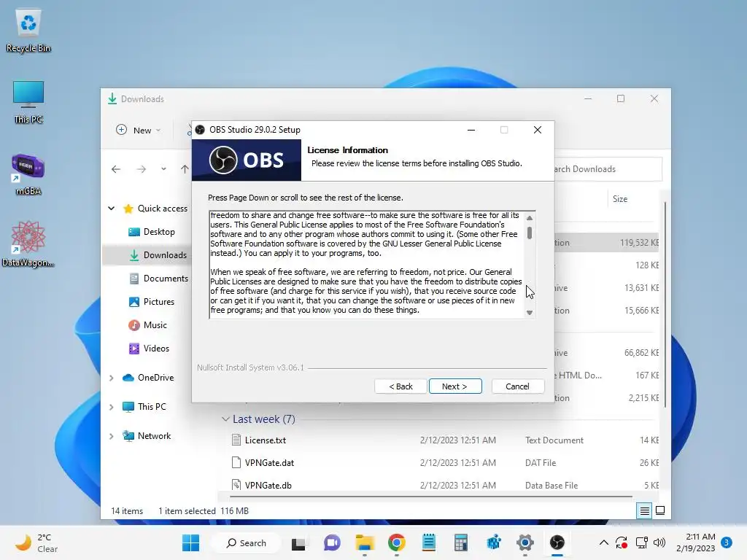Show hidden system tray icons
The image size is (747, 560).
[x=603, y=542]
